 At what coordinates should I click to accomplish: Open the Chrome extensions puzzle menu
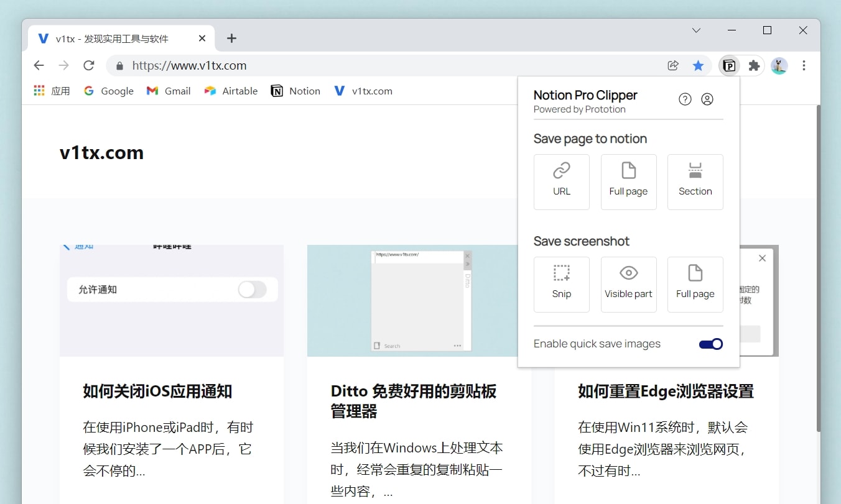[754, 65]
